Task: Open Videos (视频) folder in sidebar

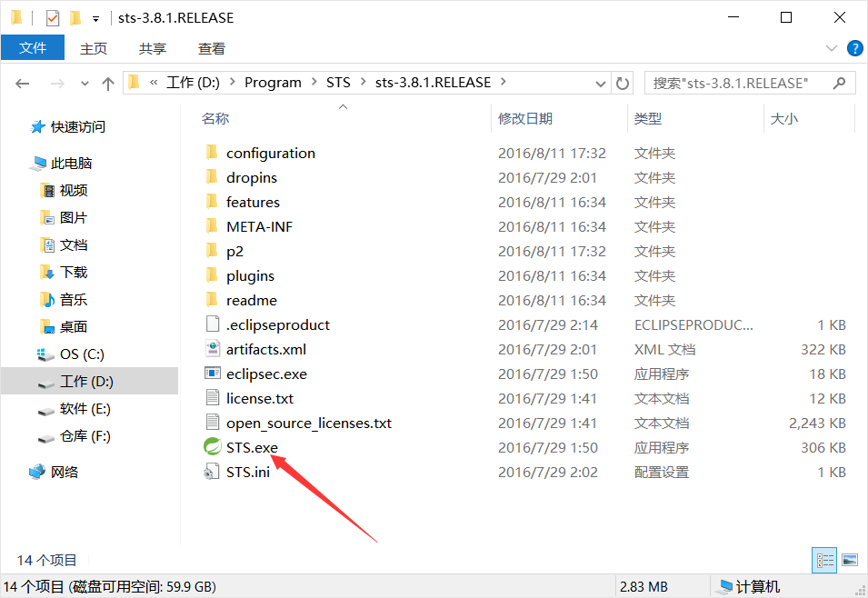Action: pyautogui.click(x=64, y=190)
